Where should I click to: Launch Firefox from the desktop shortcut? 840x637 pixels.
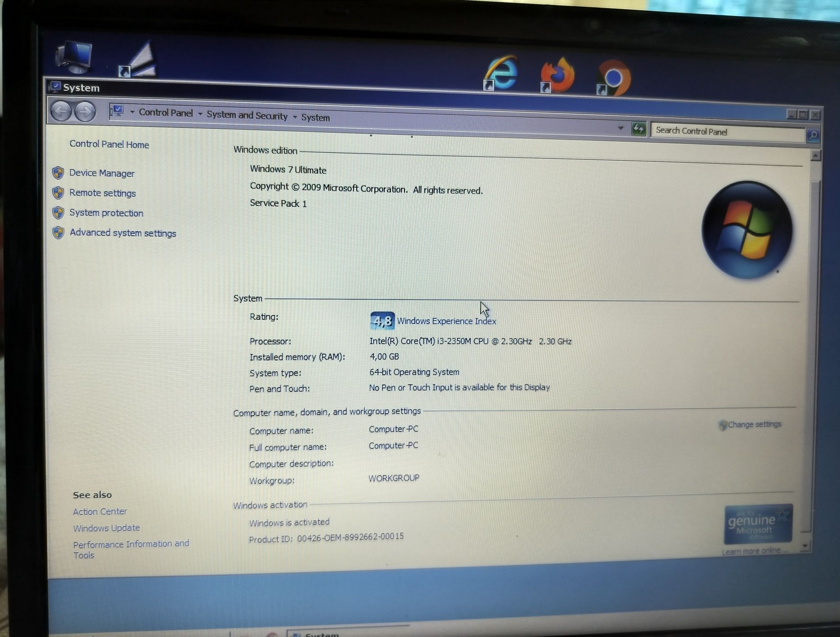coord(557,75)
